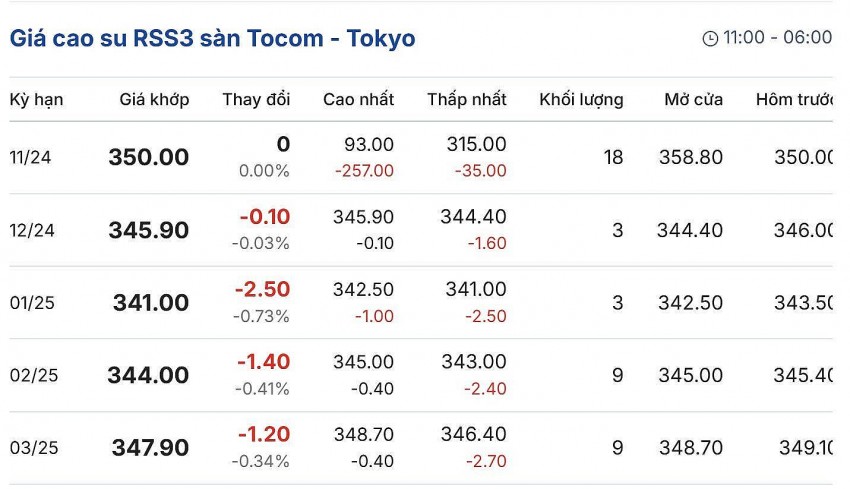Select the Thấp nhất column header
Viewport: 850px width, 489px height.
(x=466, y=100)
